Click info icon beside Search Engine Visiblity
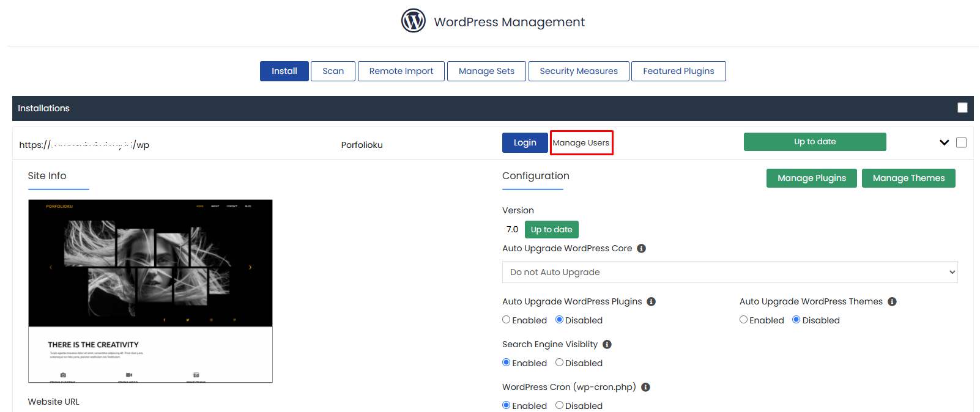This screenshot has height=412, width=980. click(x=607, y=344)
